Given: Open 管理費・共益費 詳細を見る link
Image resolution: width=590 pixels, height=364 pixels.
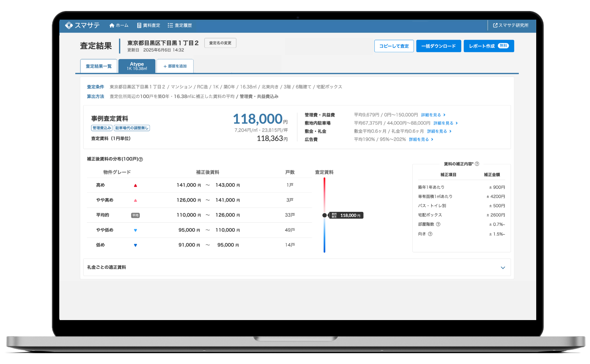Looking at the screenshot, I should pos(433,115).
